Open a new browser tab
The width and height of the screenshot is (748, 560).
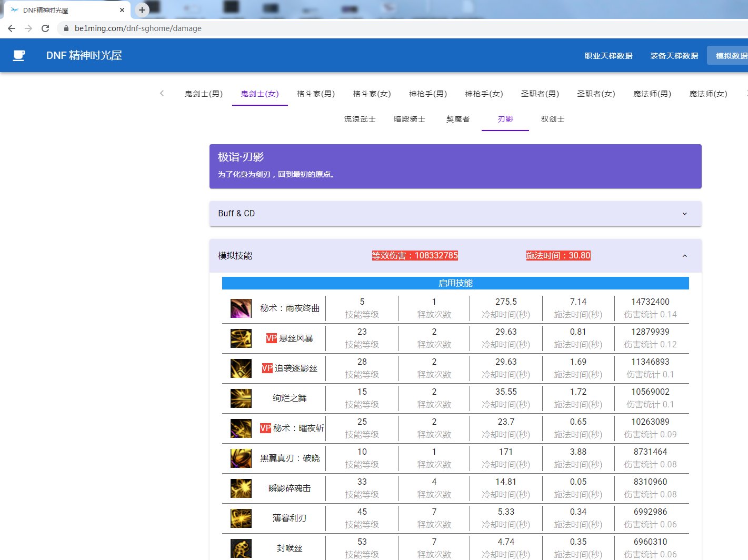click(142, 9)
